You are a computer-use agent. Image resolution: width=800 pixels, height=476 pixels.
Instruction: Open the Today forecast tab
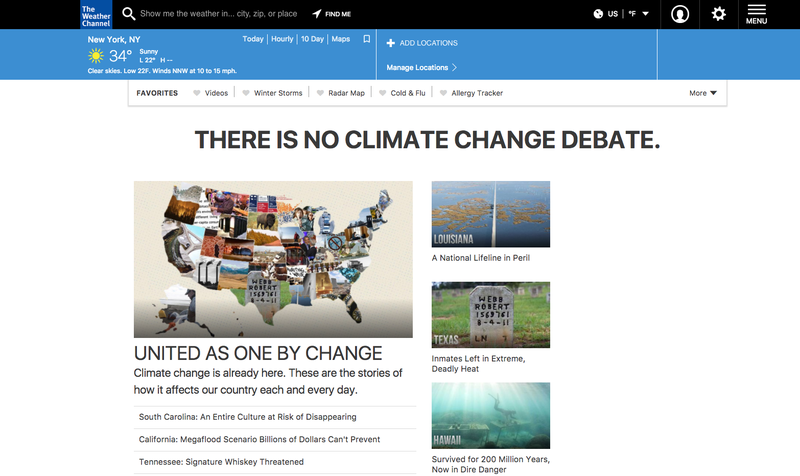point(253,39)
